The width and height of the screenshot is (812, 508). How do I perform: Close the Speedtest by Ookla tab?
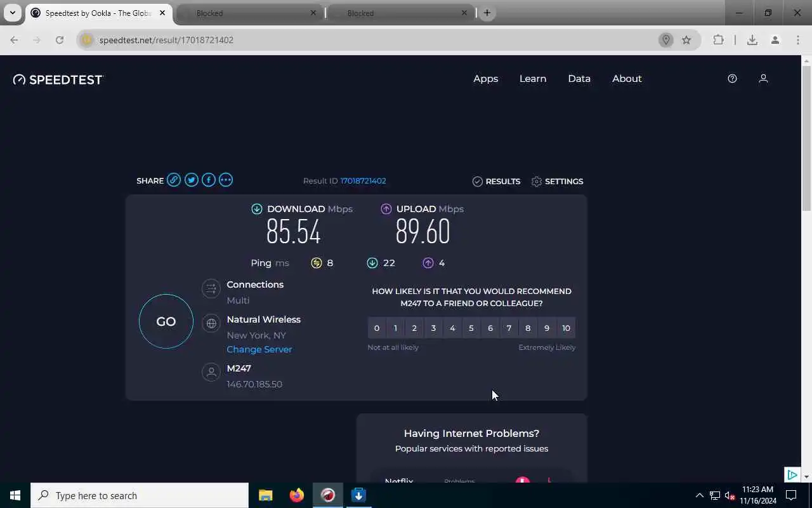tap(162, 13)
